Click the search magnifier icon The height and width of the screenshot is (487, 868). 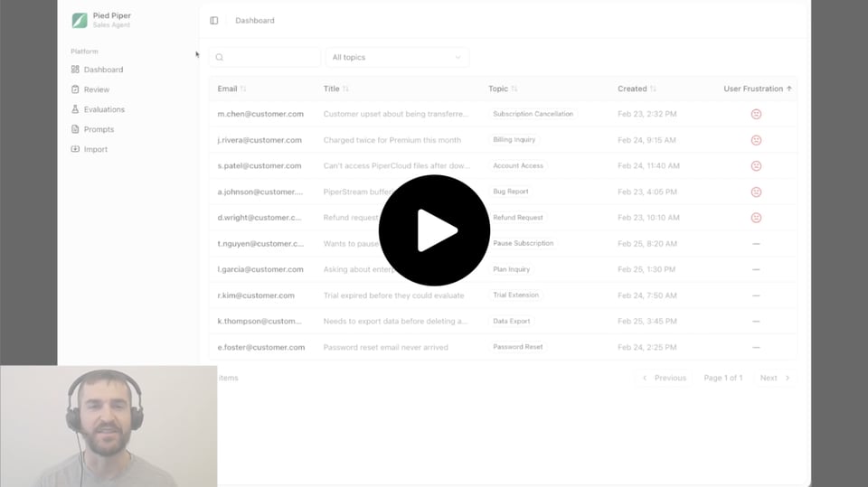pyautogui.click(x=220, y=58)
